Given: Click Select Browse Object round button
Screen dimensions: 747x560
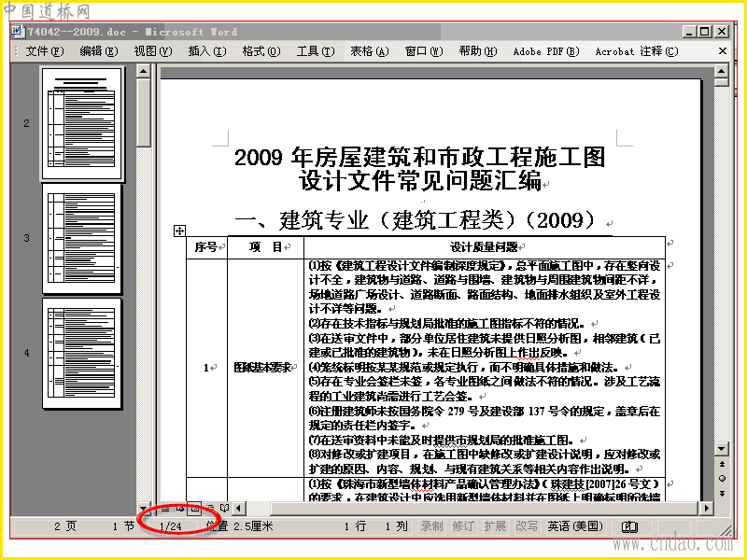Looking at the screenshot, I should point(722,479).
